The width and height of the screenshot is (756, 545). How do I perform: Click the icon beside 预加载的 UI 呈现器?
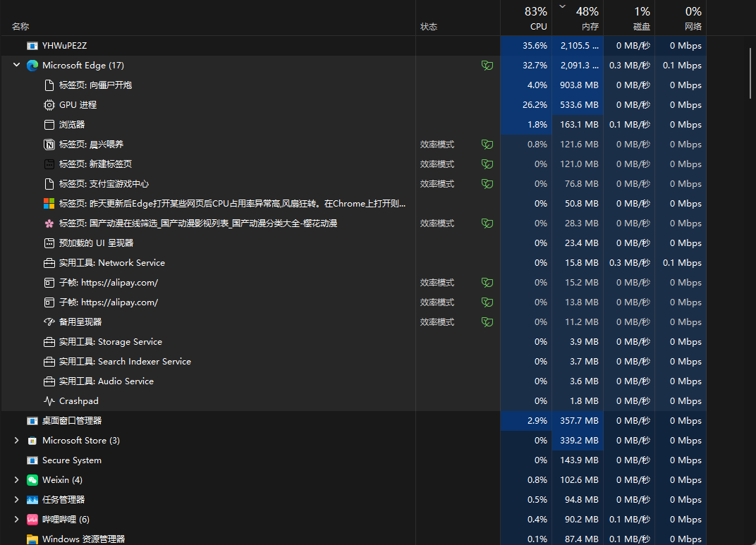(x=49, y=243)
